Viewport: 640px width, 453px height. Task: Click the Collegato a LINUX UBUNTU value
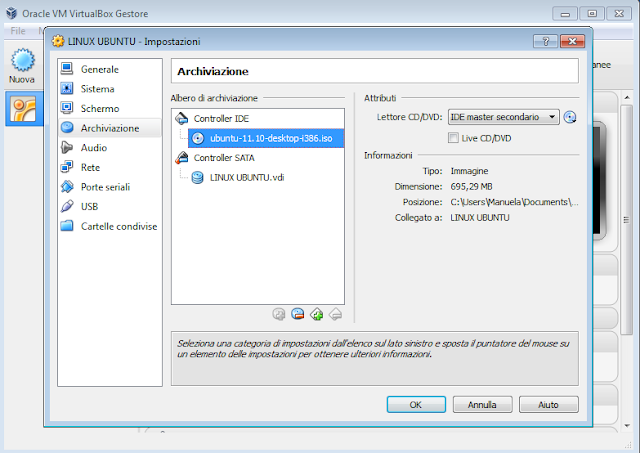pyautogui.click(x=480, y=218)
